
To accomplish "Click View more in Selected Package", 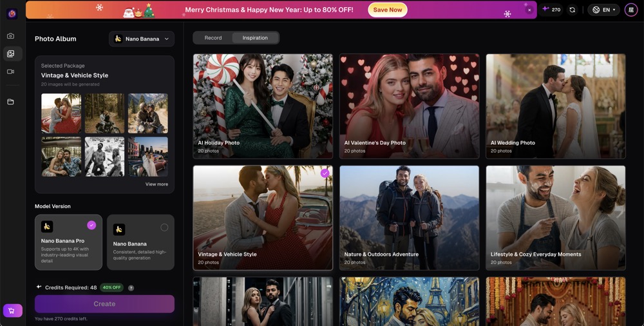I will 156,184.
